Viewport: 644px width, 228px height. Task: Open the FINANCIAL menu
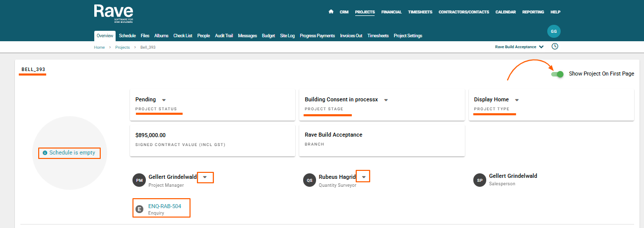point(391,12)
